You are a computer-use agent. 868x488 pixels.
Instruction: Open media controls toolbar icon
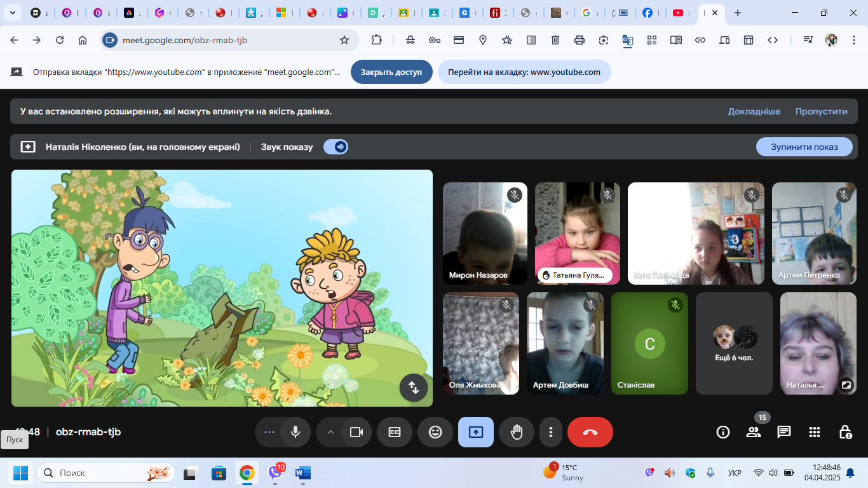[x=808, y=40]
